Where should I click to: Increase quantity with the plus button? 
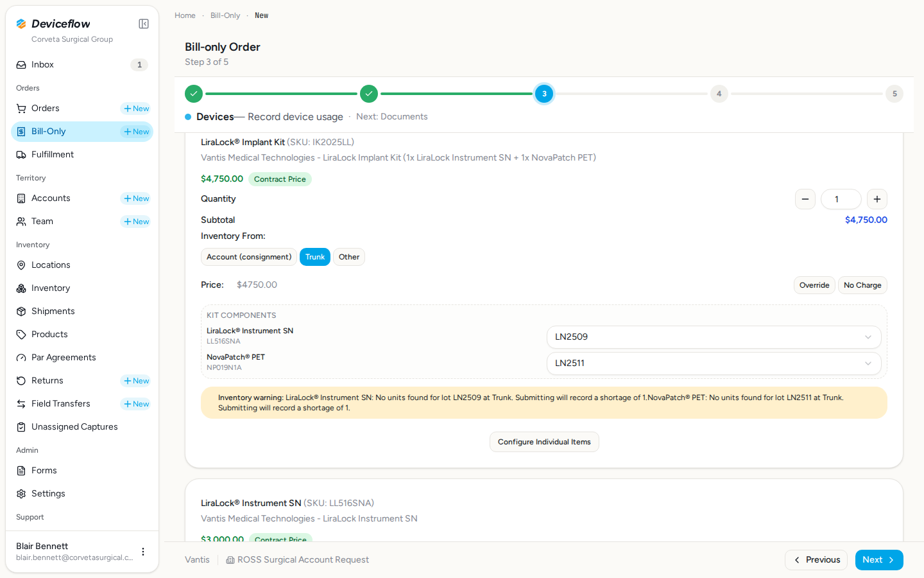pyautogui.click(x=877, y=199)
